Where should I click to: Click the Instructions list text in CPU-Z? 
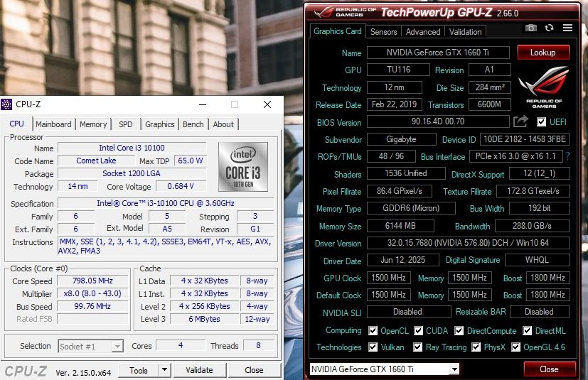tap(165, 246)
